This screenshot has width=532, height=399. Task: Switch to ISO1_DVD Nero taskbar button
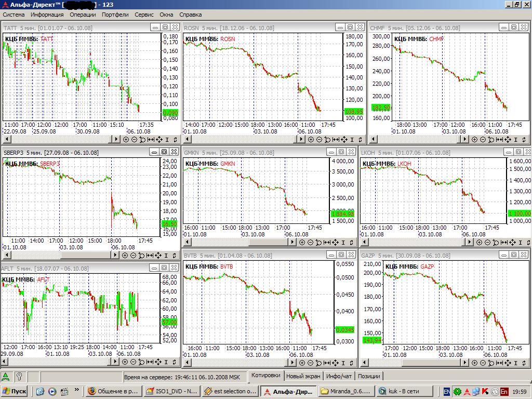coord(171,391)
